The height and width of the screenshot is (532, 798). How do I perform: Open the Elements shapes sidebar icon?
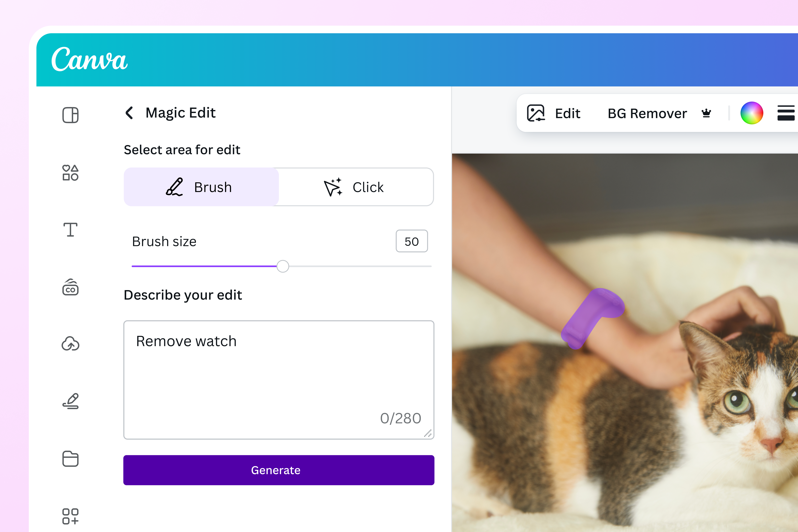[x=71, y=173]
